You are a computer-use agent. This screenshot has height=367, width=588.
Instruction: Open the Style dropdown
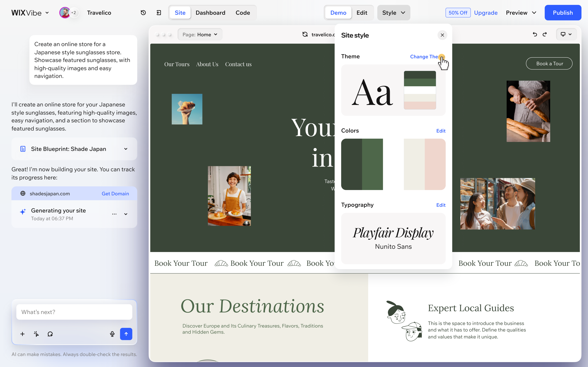[x=394, y=13]
